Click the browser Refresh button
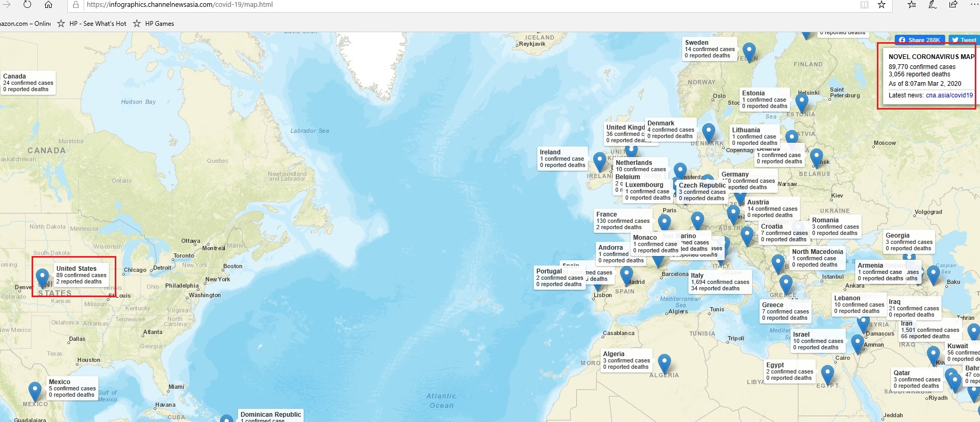This screenshot has width=980, height=422. (27, 5)
